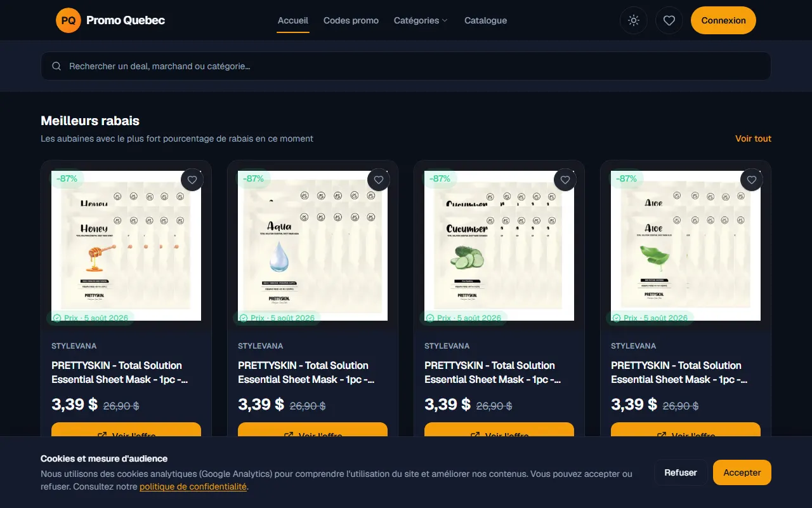This screenshot has height=508, width=812.
Task: Favorite the Aloe sheet mask card
Action: coord(752,180)
